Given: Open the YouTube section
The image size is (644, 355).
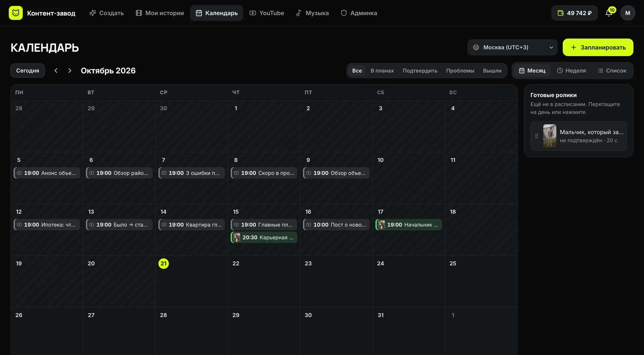Looking at the screenshot, I should (267, 13).
